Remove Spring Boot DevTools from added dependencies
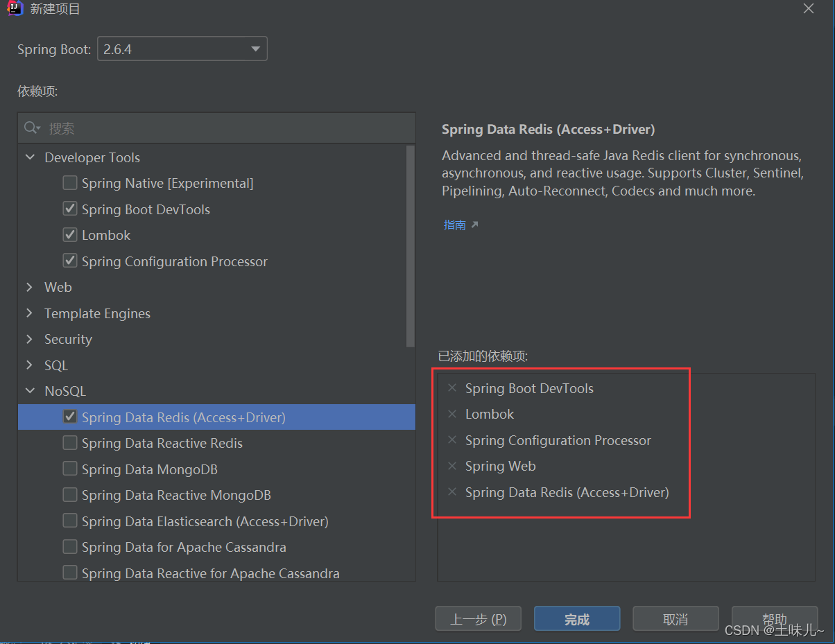 point(452,388)
